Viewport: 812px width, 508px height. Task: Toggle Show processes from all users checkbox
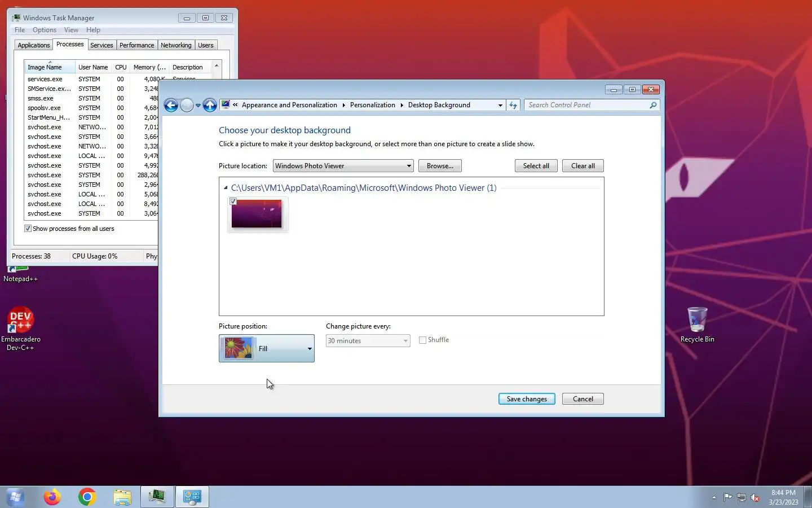(28, 229)
